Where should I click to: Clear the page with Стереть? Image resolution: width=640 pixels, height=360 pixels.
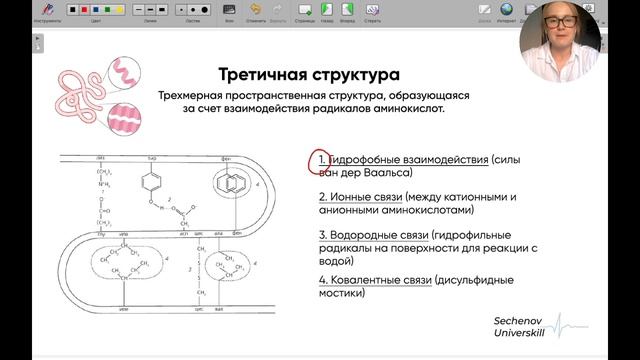point(372,12)
